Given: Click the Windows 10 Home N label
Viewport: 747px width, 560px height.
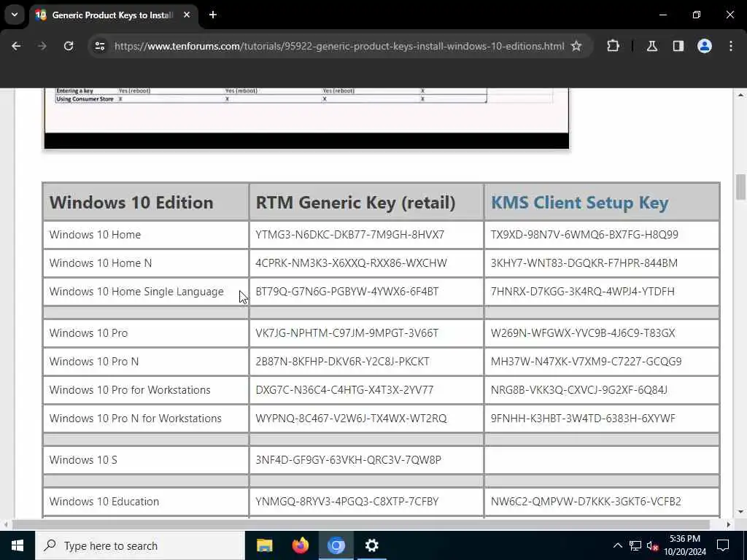Looking at the screenshot, I should pos(100,262).
